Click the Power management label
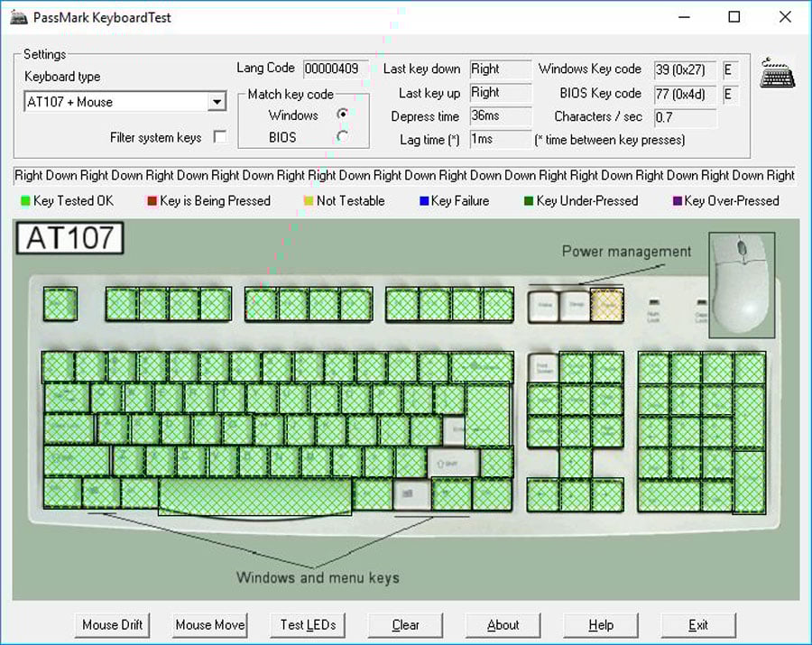Screen dimensions: 812x645 pos(626,252)
